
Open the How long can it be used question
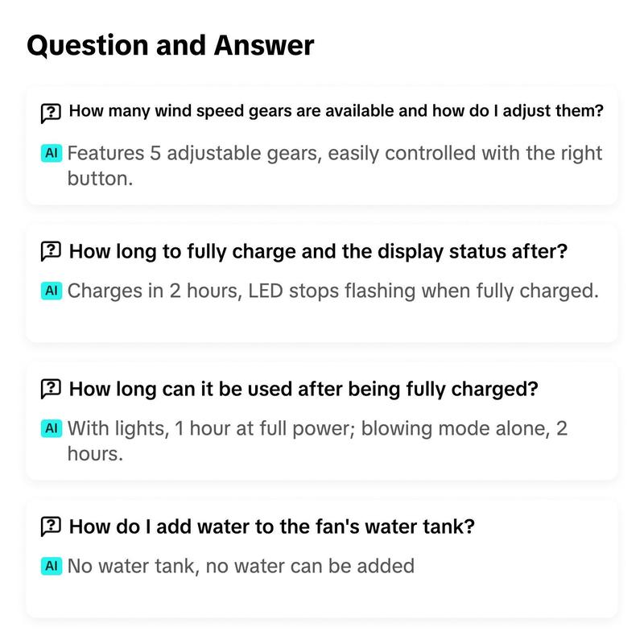[x=303, y=389]
